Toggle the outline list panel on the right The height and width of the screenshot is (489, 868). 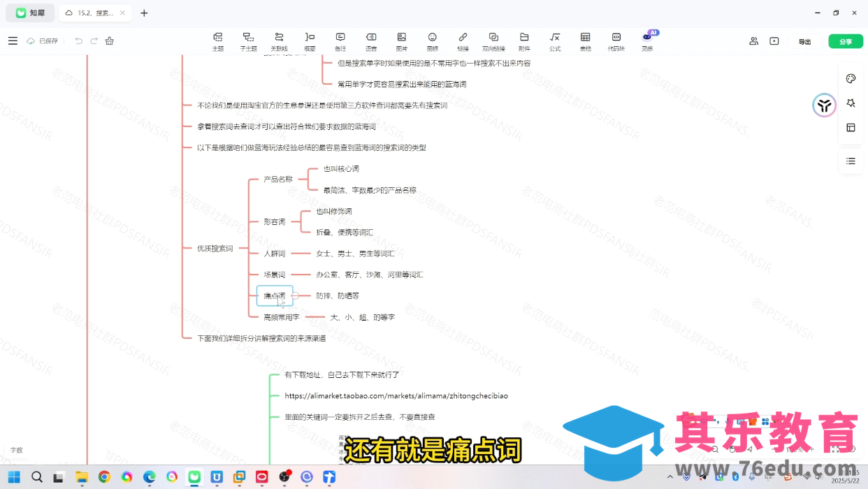click(x=851, y=161)
